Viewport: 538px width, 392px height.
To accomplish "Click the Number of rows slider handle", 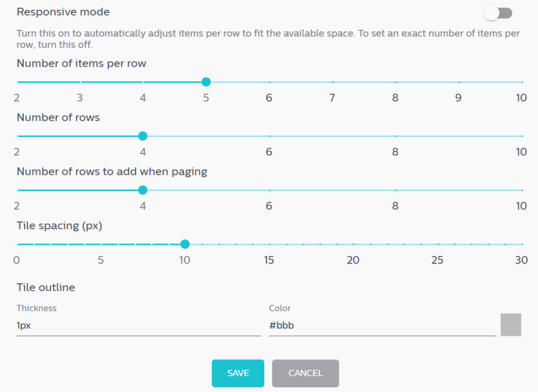I will 143,136.
